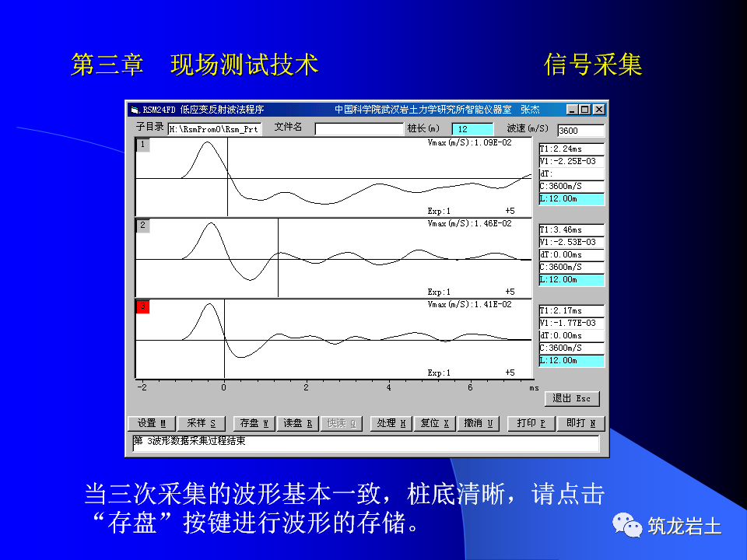Click the 撤消 U undo button
747x560 pixels.
479,423
